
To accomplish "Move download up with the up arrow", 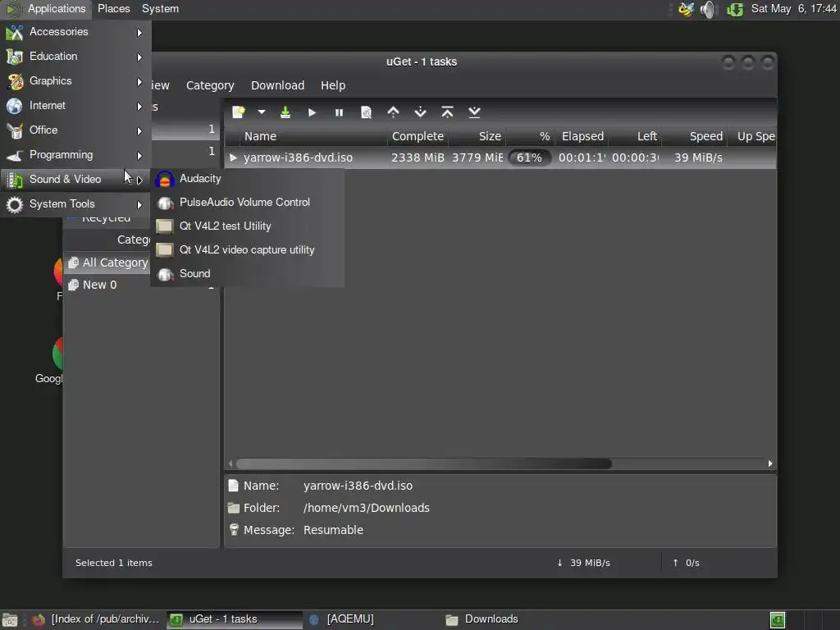I will pos(393,112).
